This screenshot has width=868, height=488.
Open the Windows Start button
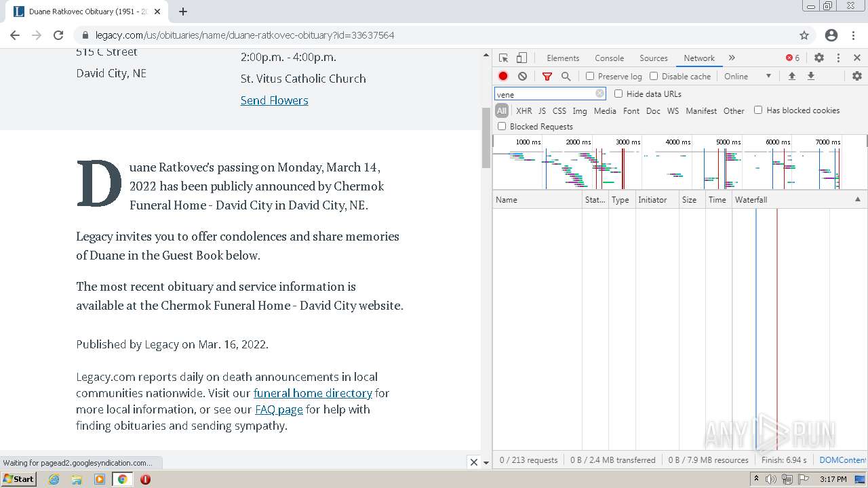coord(19,479)
